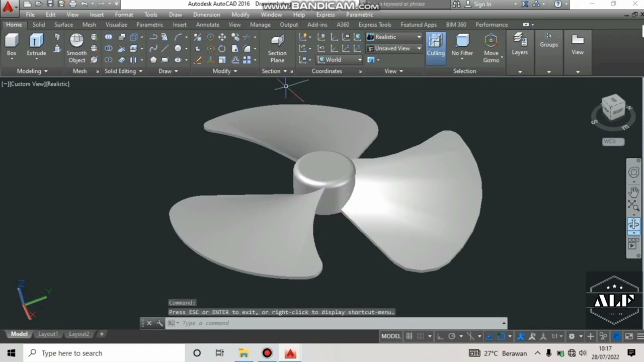
Task: Open the Layers panel button
Action: (520, 45)
